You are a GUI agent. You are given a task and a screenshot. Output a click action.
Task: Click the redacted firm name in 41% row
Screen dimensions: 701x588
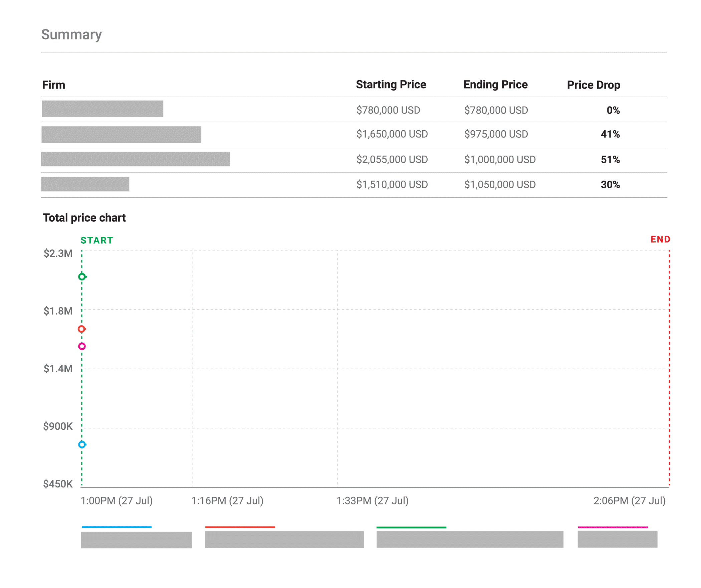point(122,135)
